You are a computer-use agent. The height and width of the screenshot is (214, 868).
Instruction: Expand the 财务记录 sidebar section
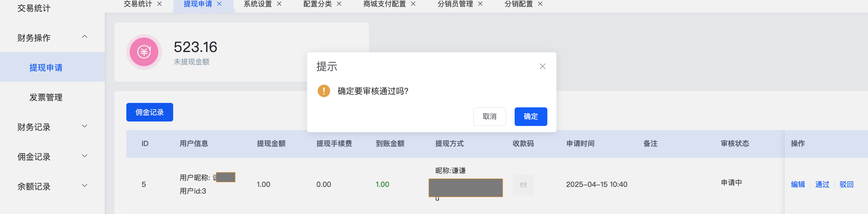[85, 126]
